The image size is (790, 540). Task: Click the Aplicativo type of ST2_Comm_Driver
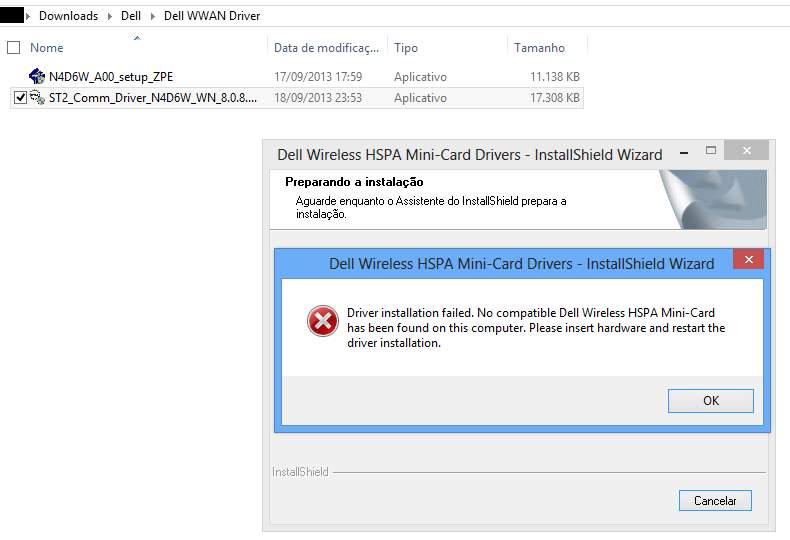click(420, 98)
